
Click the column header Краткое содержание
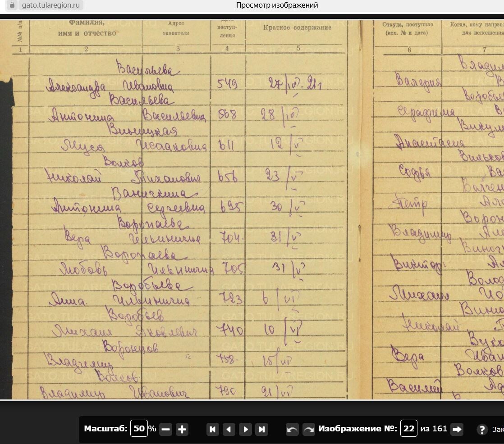click(298, 27)
